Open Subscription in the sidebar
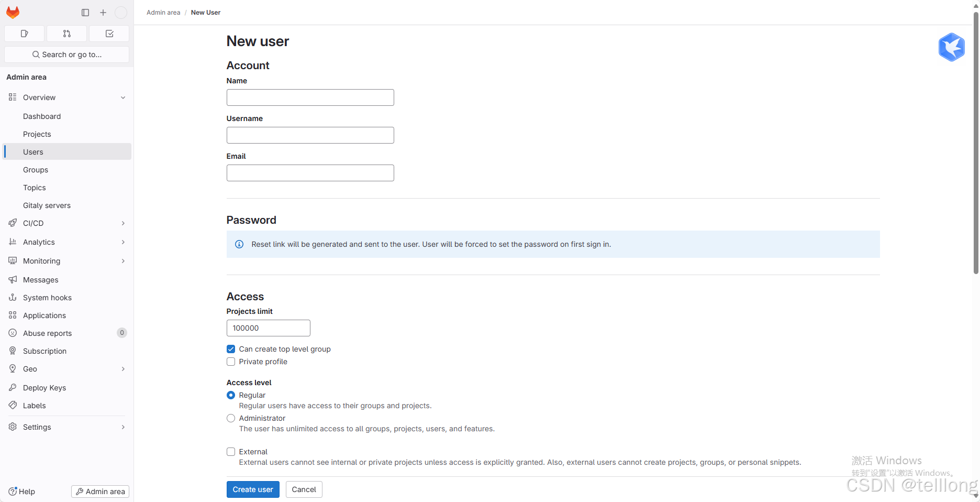 pos(67,351)
